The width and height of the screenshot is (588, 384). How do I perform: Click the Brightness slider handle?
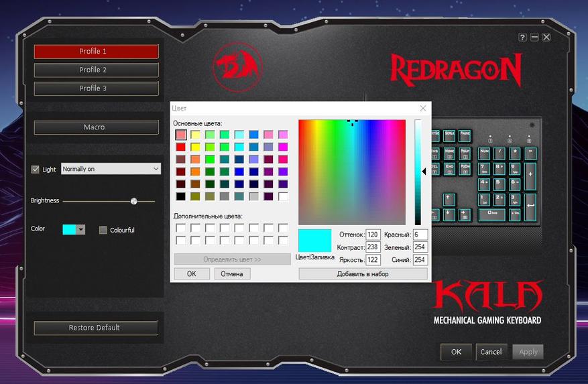134,201
